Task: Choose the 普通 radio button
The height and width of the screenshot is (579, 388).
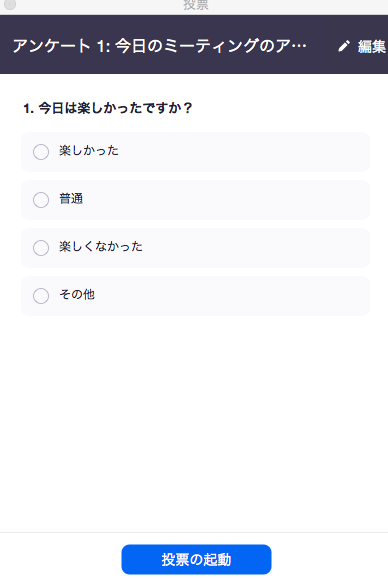Action: click(x=41, y=200)
